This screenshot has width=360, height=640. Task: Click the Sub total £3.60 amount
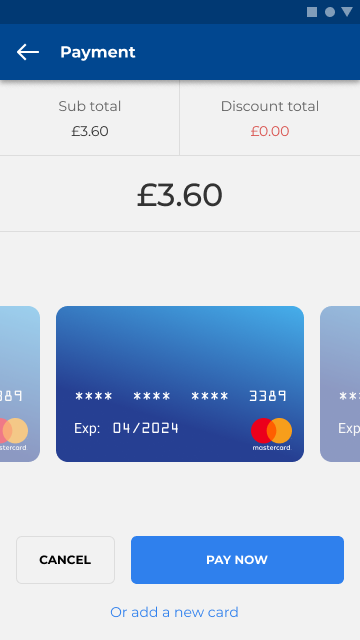[90, 131]
